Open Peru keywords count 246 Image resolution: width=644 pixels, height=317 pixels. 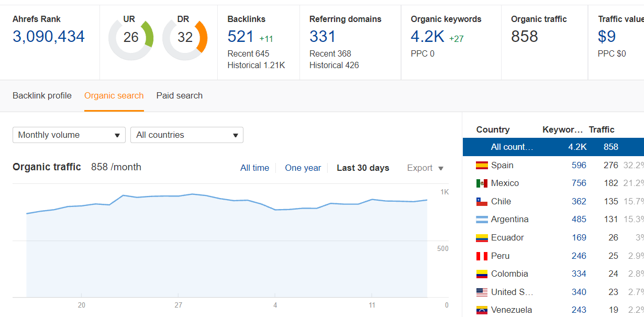(x=579, y=256)
